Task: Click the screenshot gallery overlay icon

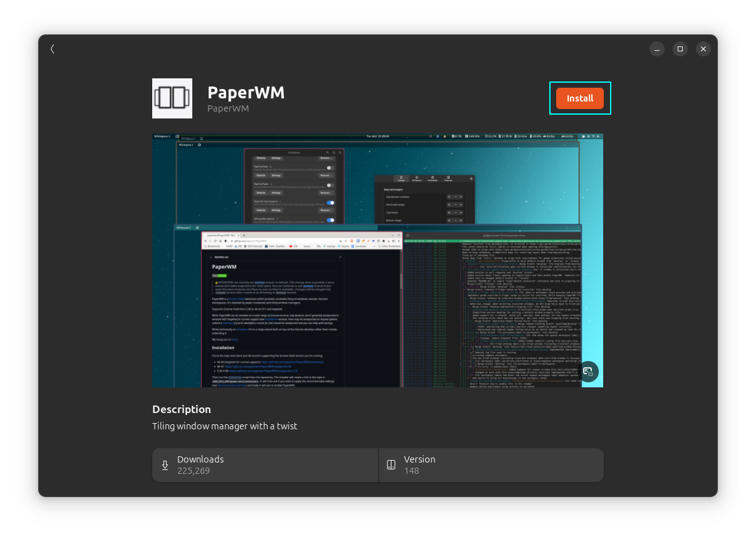Action: tap(588, 372)
